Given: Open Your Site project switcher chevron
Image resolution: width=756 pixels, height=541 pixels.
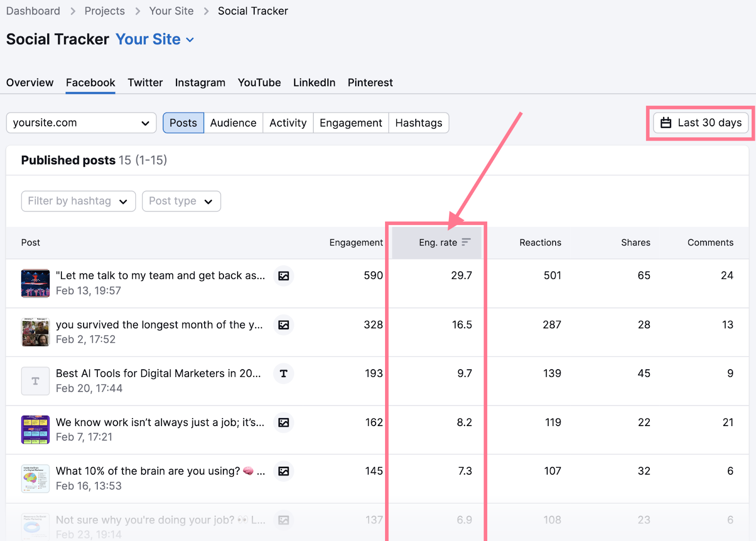Looking at the screenshot, I should click(190, 40).
